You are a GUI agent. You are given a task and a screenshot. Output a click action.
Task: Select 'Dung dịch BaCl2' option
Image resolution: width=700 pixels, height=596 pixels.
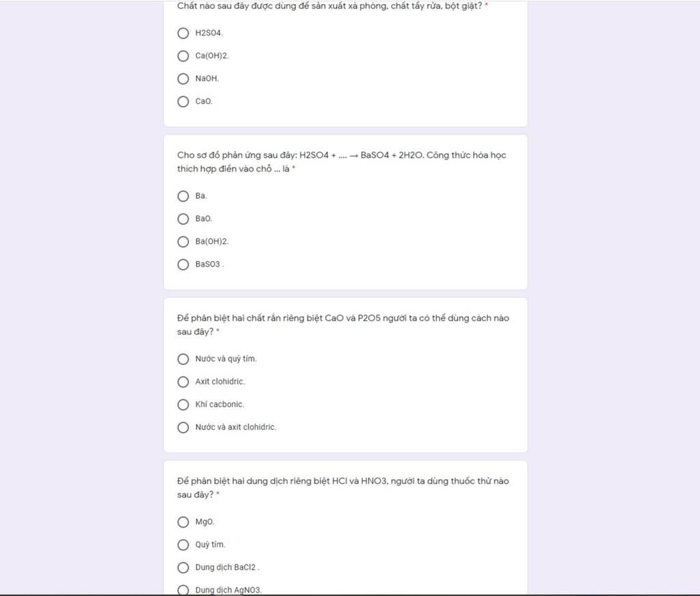(x=183, y=567)
